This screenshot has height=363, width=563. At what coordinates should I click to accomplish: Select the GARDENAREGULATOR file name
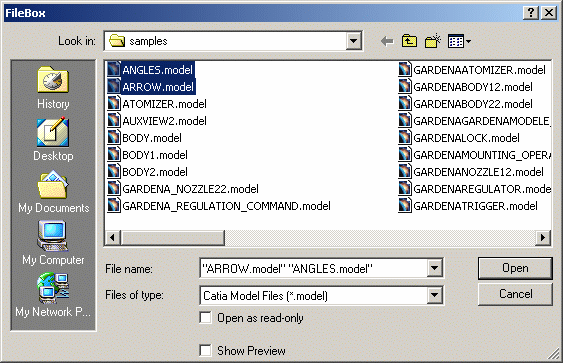482,189
